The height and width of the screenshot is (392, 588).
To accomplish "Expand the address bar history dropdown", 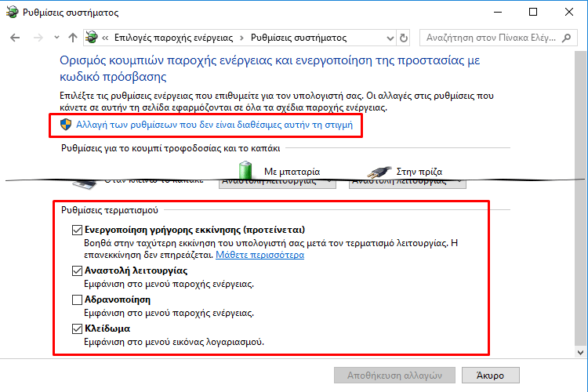I will (390, 38).
